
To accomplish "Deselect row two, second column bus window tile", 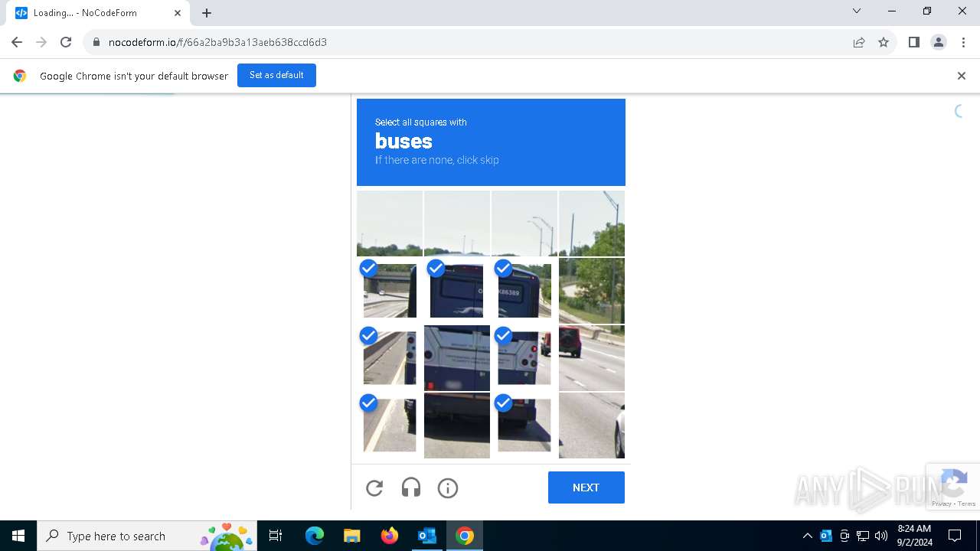I will click(x=457, y=291).
